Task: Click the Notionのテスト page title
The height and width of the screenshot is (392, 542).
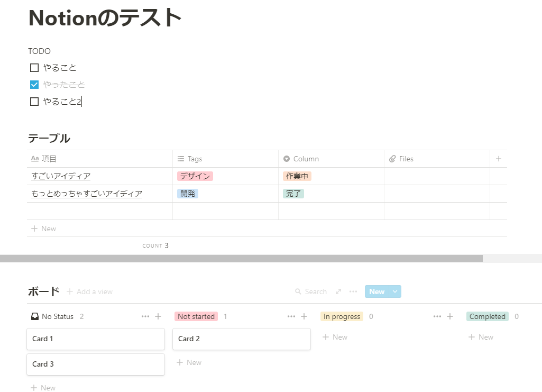Action: pyautogui.click(x=105, y=17)
